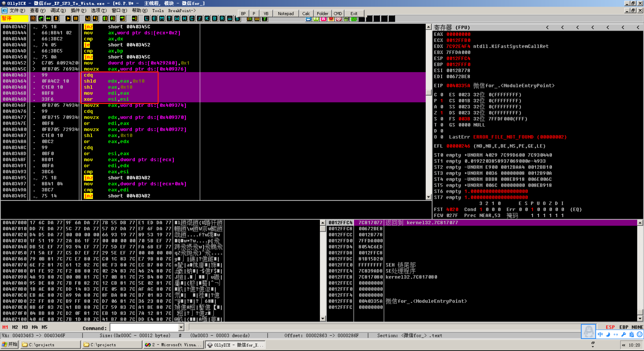Click the Step Into toolbar icon
Image resolution: width=644 pixels, height=351 pixels.
click(x=88, y=18)
